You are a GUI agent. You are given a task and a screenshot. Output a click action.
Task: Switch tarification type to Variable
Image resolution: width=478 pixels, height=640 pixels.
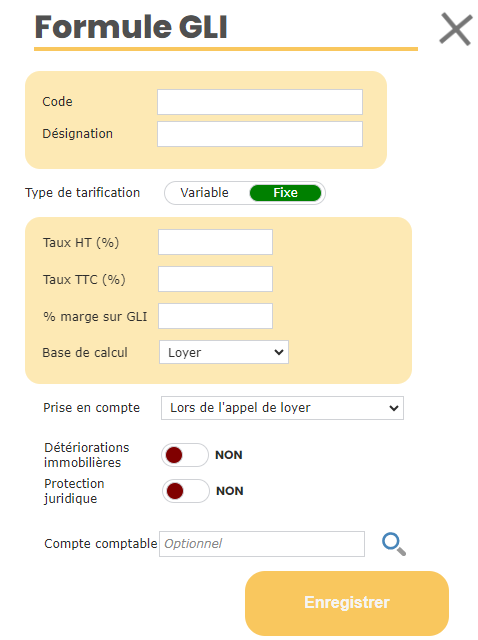205,193
